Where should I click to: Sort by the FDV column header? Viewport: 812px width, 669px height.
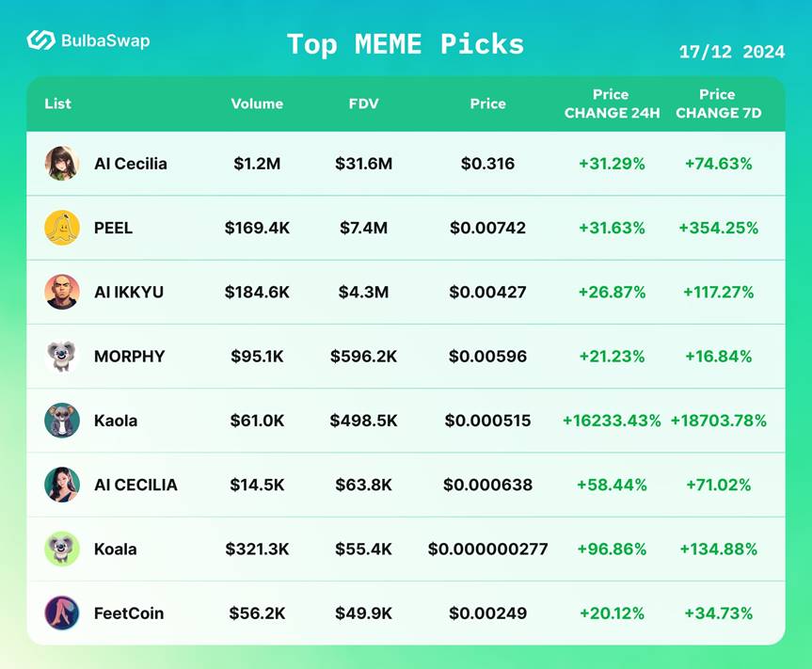363,104
